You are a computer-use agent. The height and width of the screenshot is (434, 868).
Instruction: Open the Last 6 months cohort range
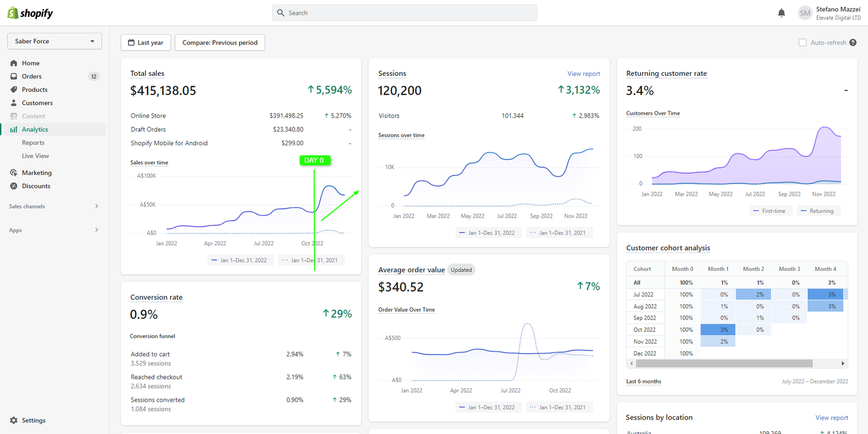(643, 381)
